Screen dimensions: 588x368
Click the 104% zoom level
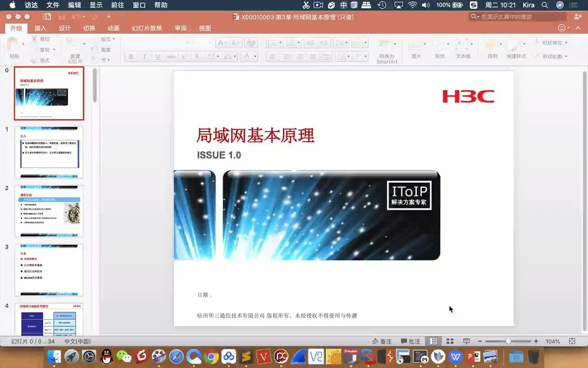[553, 341]
